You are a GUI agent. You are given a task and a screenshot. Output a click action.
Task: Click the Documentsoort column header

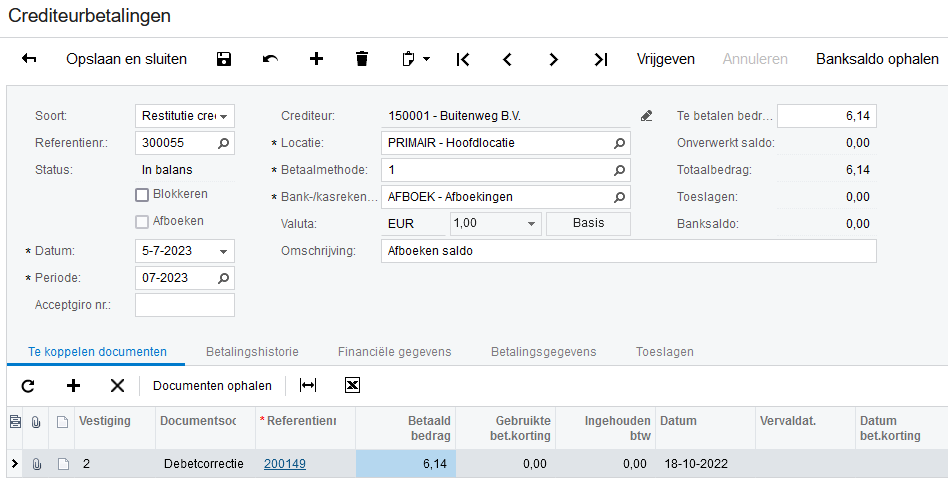point(206,428)
